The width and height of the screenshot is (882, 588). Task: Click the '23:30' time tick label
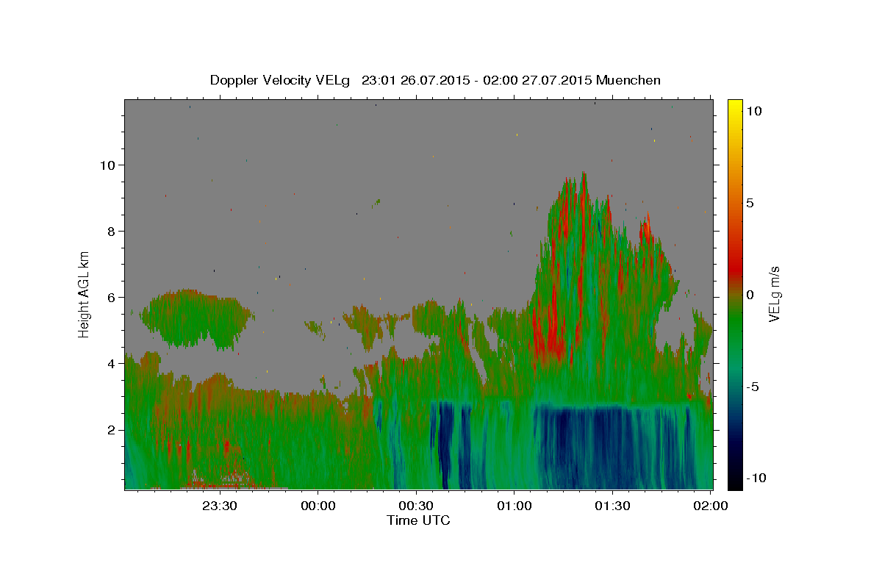coord(219,505)
